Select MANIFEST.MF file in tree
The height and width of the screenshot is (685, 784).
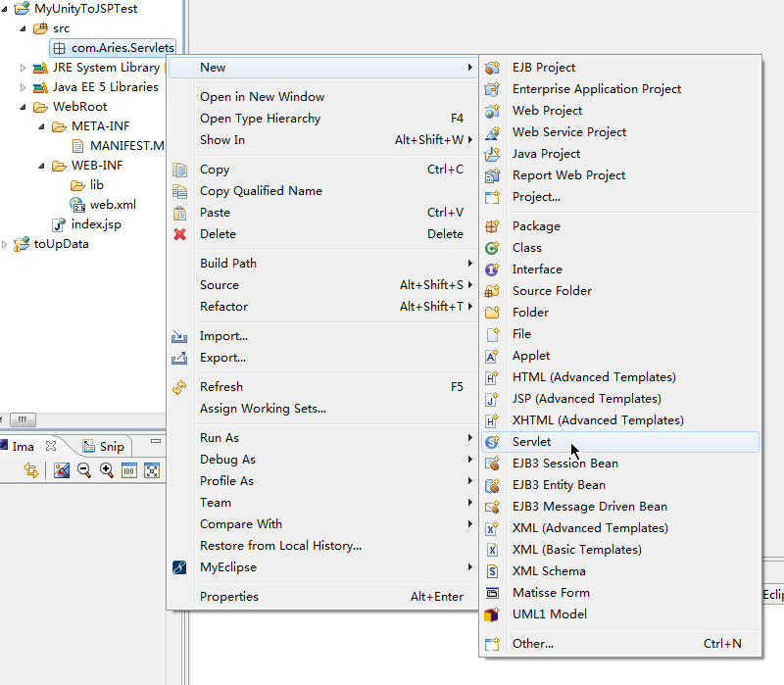118,146
